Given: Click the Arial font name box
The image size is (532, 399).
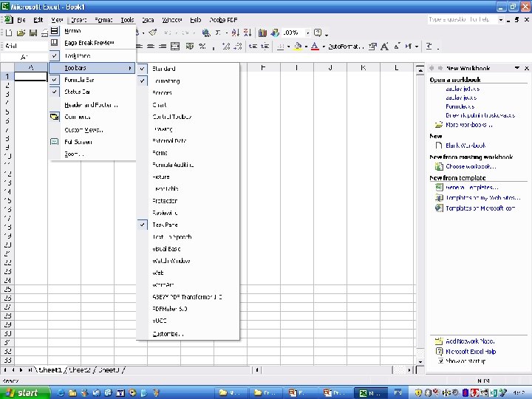Looking at the screenshot, I should 25,46.
